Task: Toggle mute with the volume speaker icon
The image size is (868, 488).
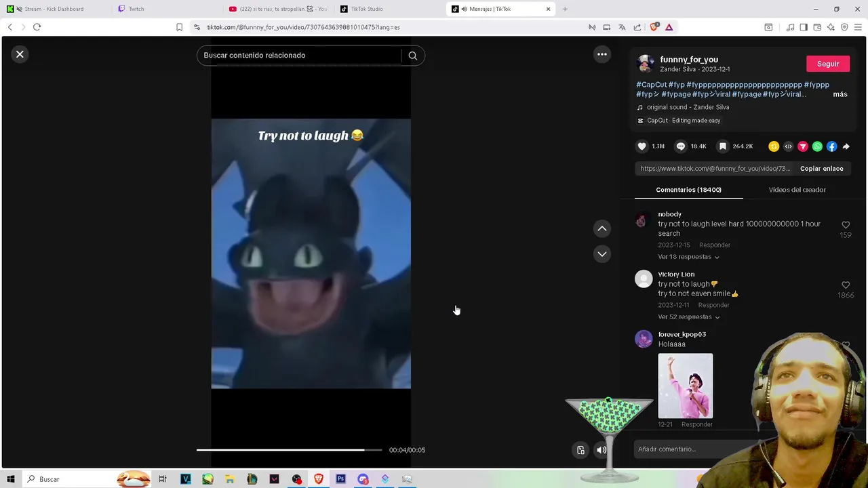Action: pos(601,450)
